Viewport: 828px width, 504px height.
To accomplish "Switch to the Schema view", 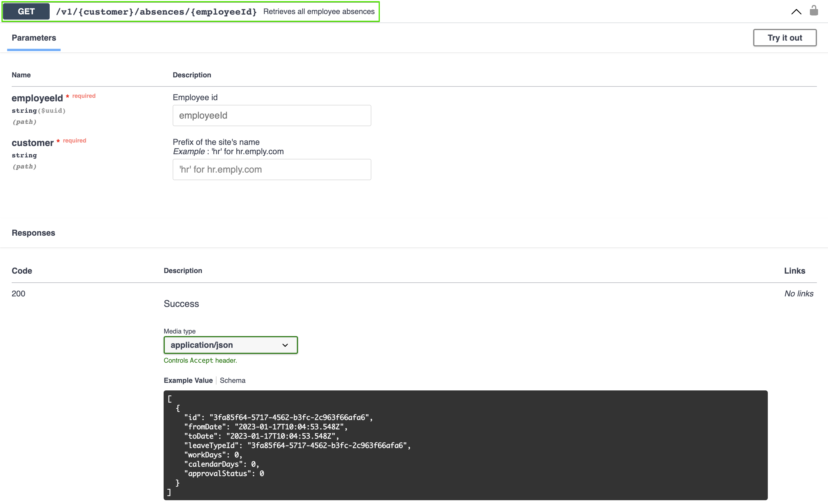I will pyautogui.click(x=232, y=380).
